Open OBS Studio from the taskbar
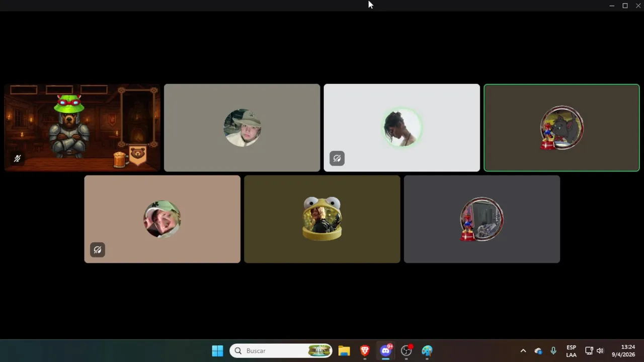 407,350
